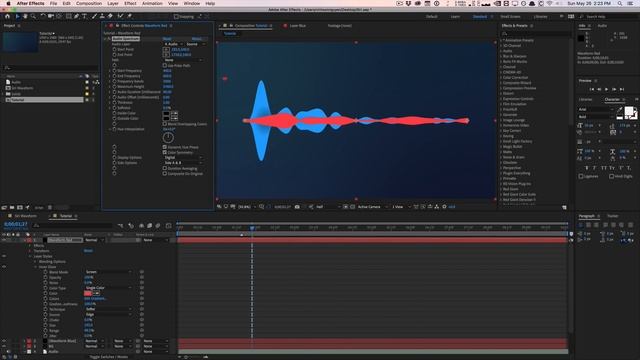
Task: Open the Display Options Digital dropdown
Action: [x=183, y=158]
